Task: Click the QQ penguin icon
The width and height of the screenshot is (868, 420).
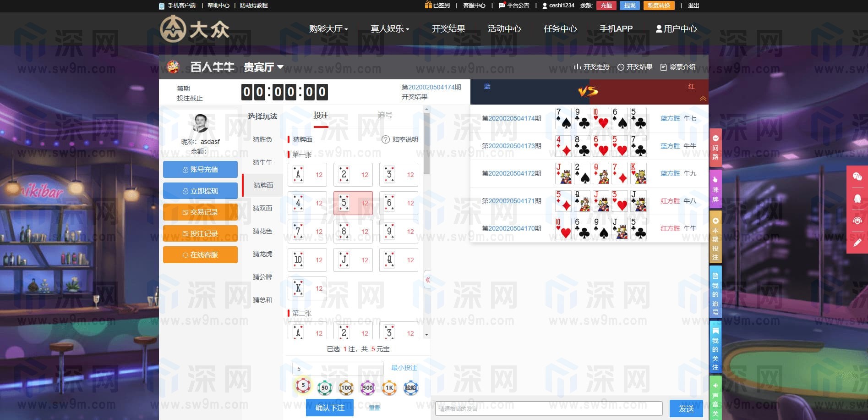Action: pos(857,199)
